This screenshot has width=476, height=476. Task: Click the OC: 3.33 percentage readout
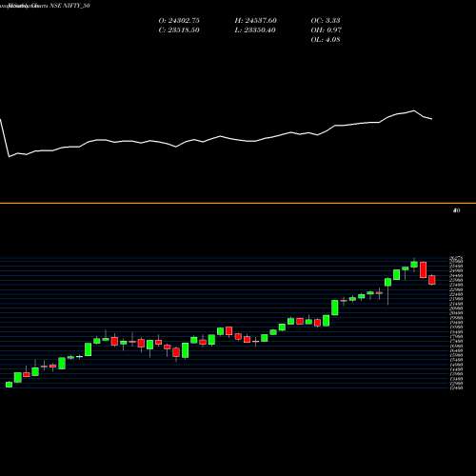(326, 21)
